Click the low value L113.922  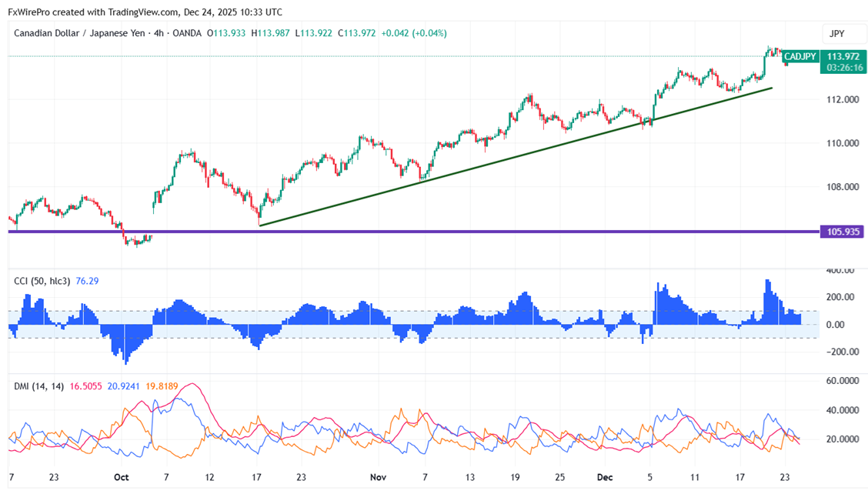click(313, 33)
